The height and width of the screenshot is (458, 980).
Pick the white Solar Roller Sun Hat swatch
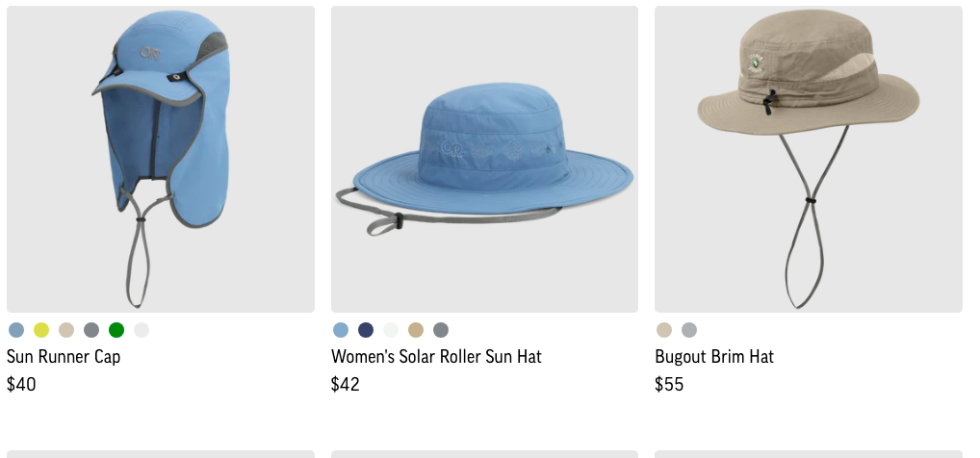click(391, 330)
